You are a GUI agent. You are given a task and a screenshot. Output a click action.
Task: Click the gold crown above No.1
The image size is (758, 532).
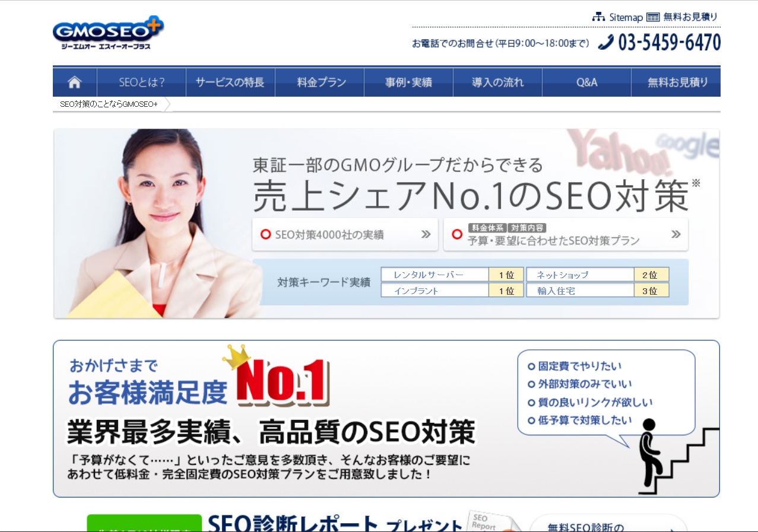[x=236, y=358]
